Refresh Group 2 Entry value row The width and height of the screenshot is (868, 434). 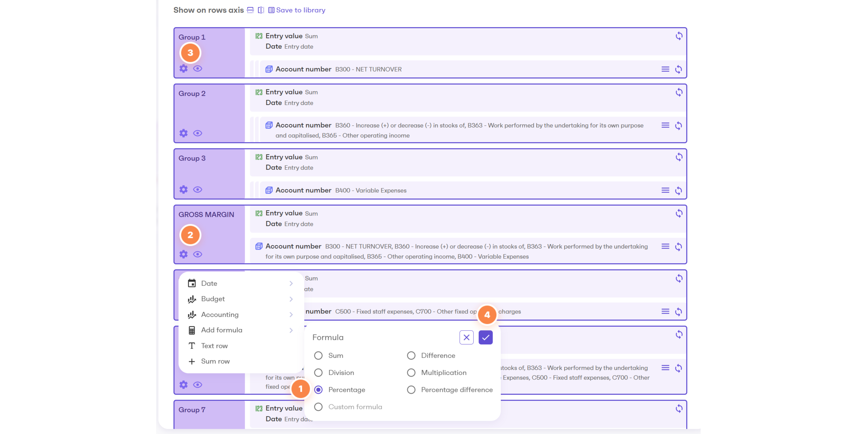click(x=679, y=92)
